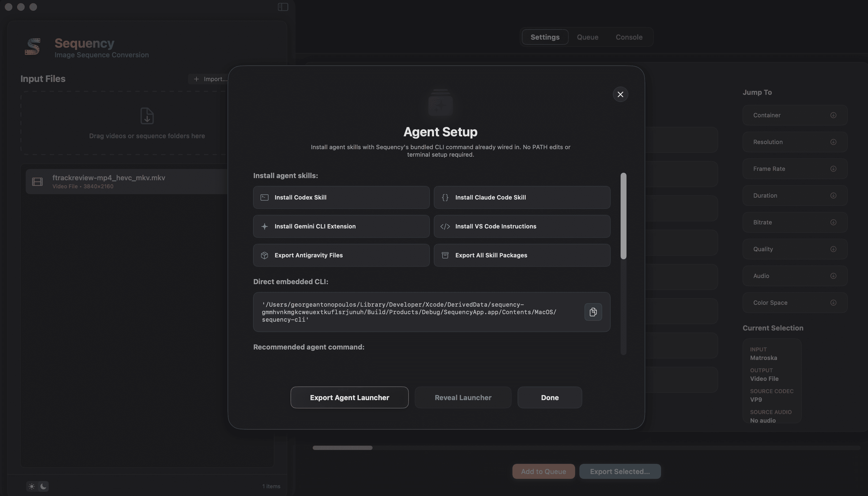This screenshot has height=496, width=868.
Task: Click the drag-and-drop file icon
Action: [x=147, y=116]
